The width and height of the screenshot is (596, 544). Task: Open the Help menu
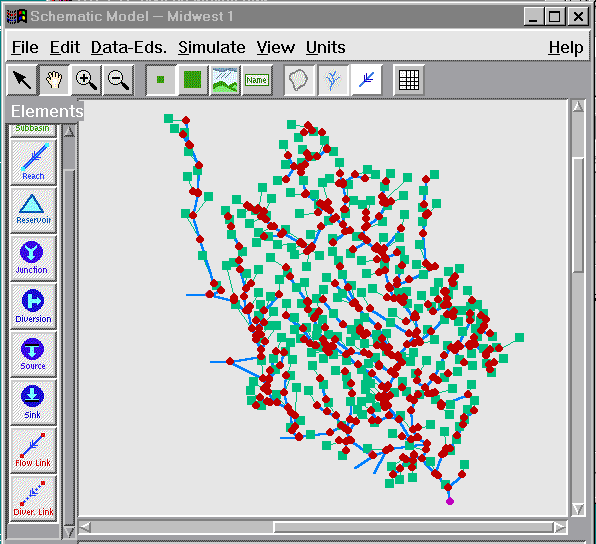pyautogui.click(x=566, y=48)
